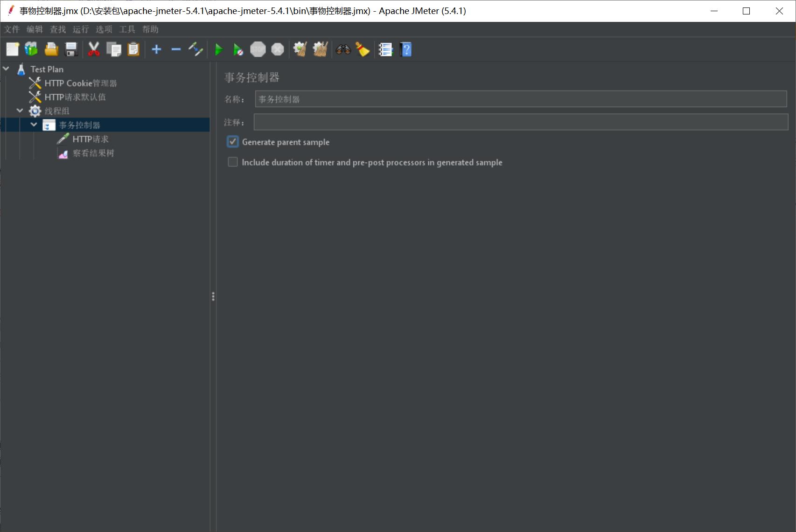
Task: Open the 文件 menu
Action: point(12,29)
